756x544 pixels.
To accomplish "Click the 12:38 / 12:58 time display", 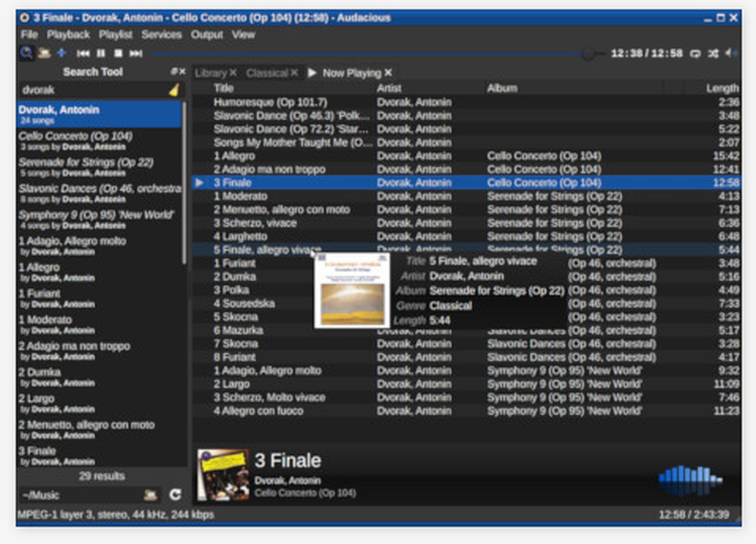I will [x=646, y=53].
